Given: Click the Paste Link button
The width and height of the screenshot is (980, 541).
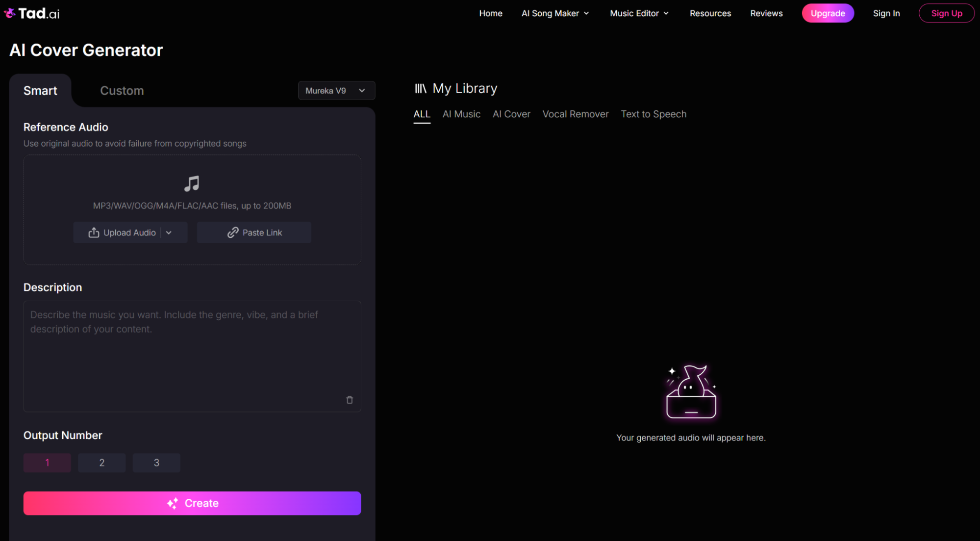Looking at the screenshot, I should click(254, 232).
